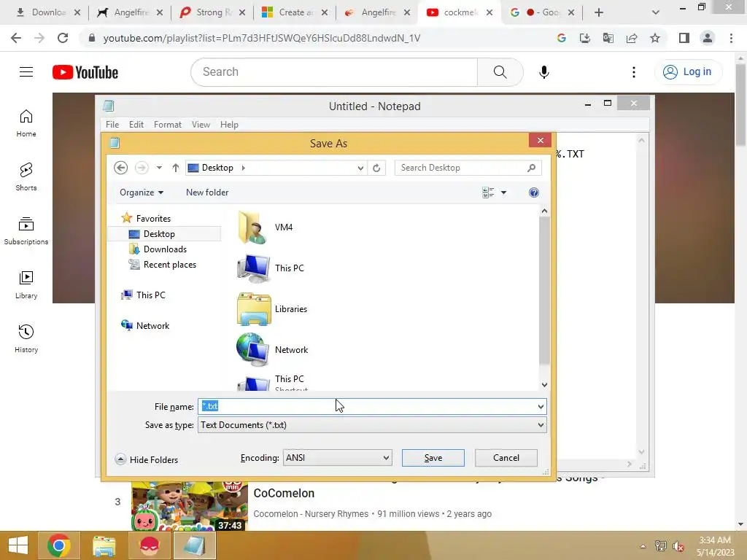The width and height of the screenshot is (747, 560).
Task: Reload the page in Chrome
Action: (x=63, y=38)
